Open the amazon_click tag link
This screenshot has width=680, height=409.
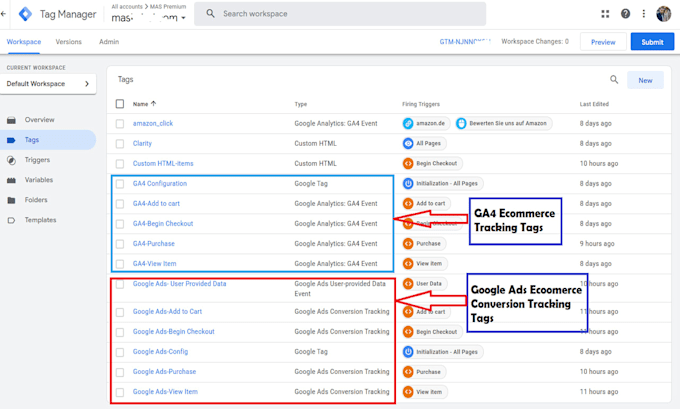153,123
